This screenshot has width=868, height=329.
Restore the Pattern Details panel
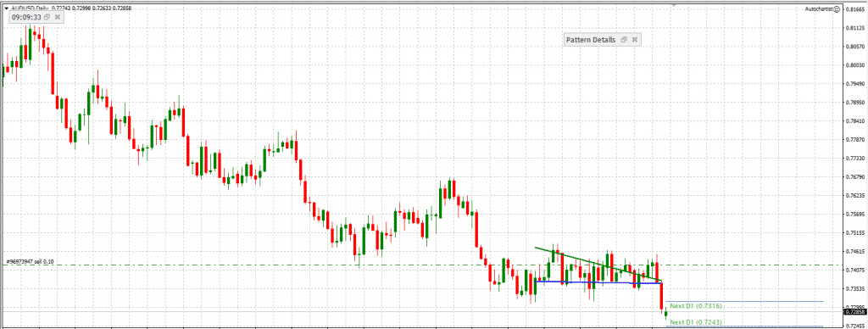624,40
